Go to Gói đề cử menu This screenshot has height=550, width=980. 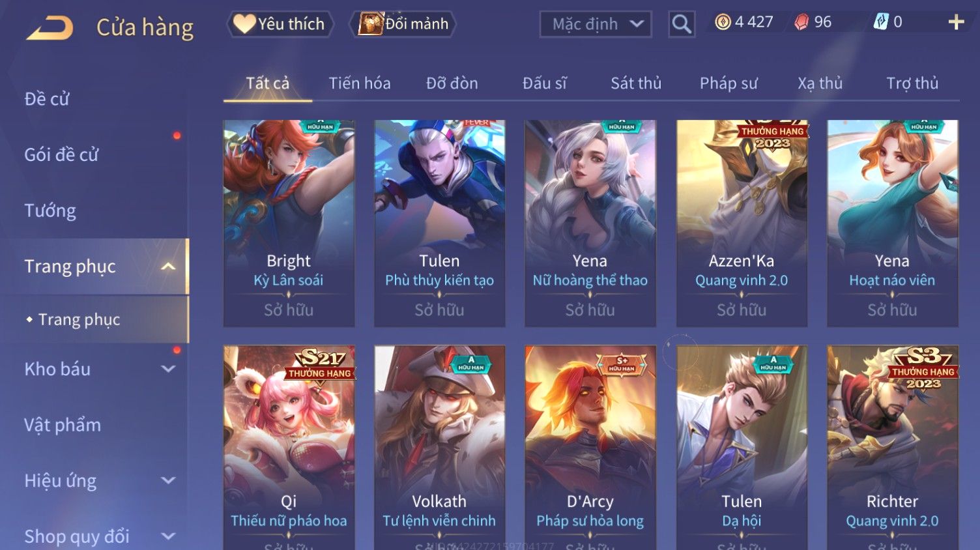[61, 154]
